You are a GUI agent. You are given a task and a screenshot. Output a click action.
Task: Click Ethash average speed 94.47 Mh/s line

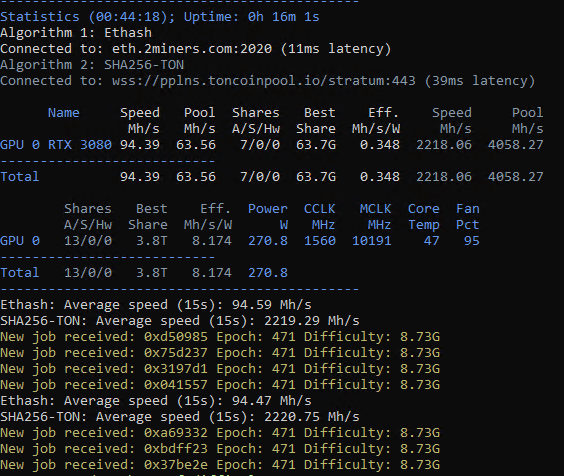point(156,401)
